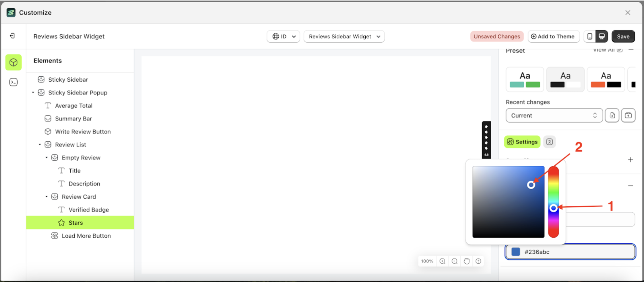Click the Add to Theme button
The height and width of the screenshot is (282, 644).
[x=554, y=36]
